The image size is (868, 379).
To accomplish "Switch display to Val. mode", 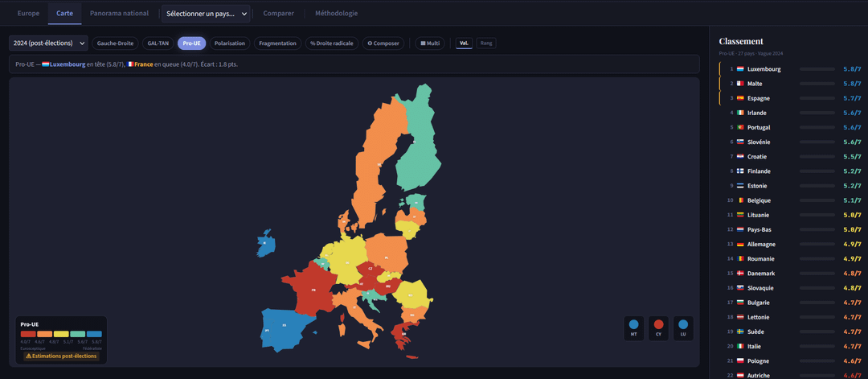I will point(464,43).
